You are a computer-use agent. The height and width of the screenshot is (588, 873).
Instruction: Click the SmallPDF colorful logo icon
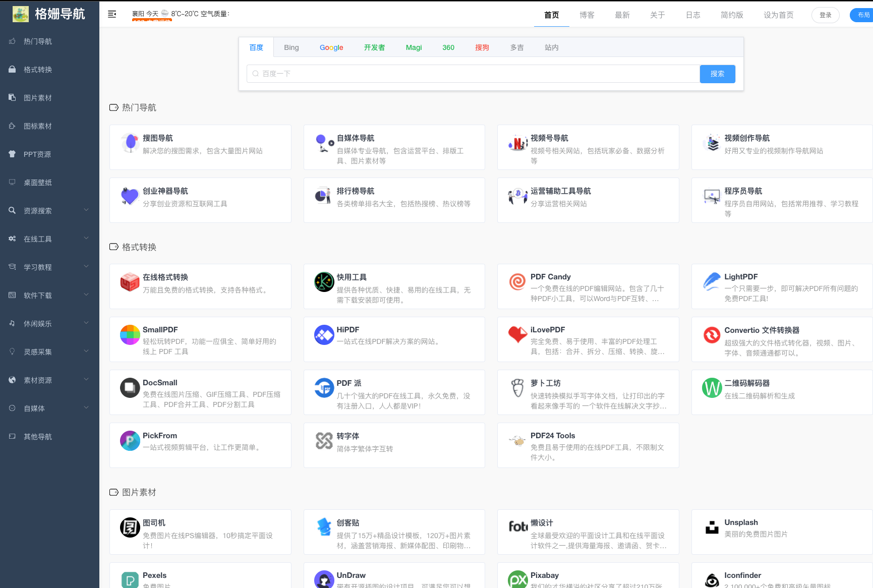point(130,335)
